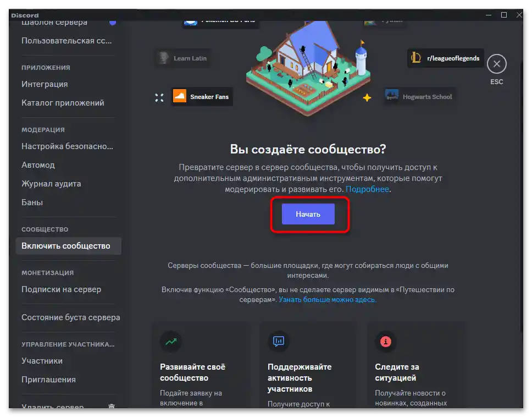Click the r/leagueoflegends server chip
This screenshot has height=417, width=532.
(x=446, y=58)
